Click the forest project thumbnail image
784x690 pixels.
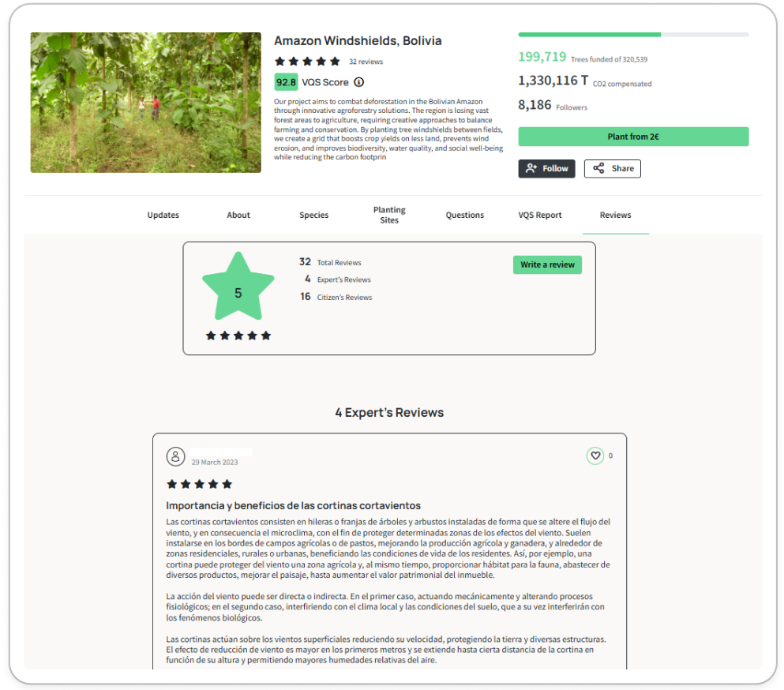click(x=145, y=103)
